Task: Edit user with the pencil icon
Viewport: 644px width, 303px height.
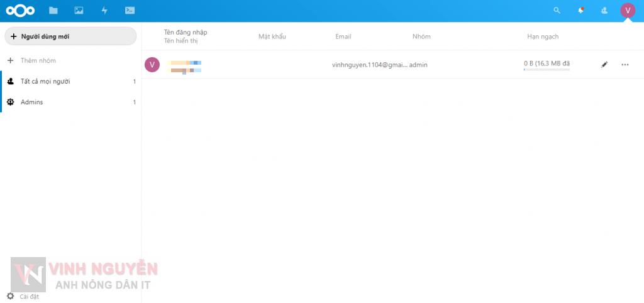Action: 604,65
